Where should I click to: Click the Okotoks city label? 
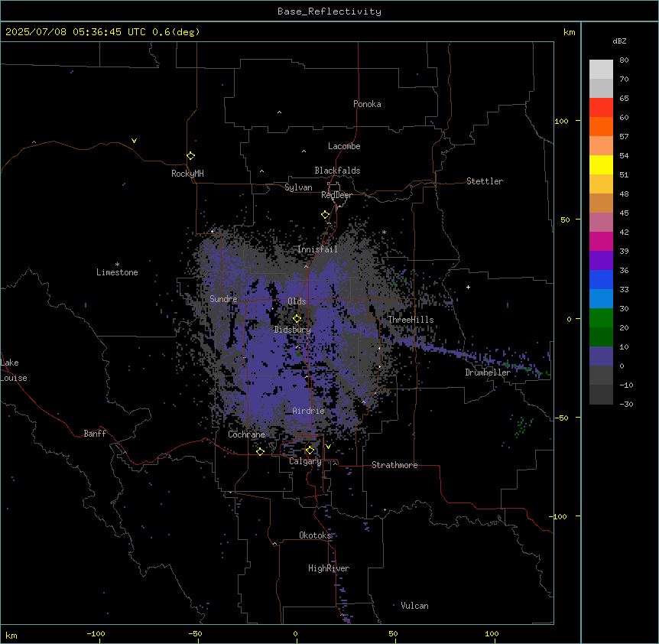tap(315, 535)
